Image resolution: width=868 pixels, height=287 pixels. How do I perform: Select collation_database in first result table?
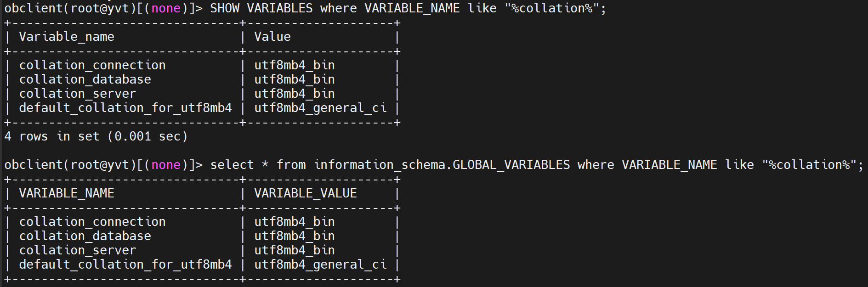tap(85, 79)
